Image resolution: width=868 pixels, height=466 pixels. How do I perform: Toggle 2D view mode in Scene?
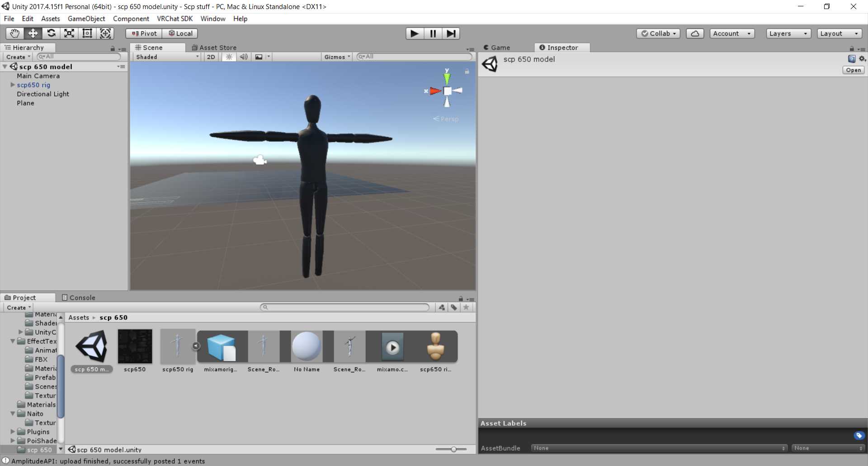pyautogui.click(x=211, y=57)
